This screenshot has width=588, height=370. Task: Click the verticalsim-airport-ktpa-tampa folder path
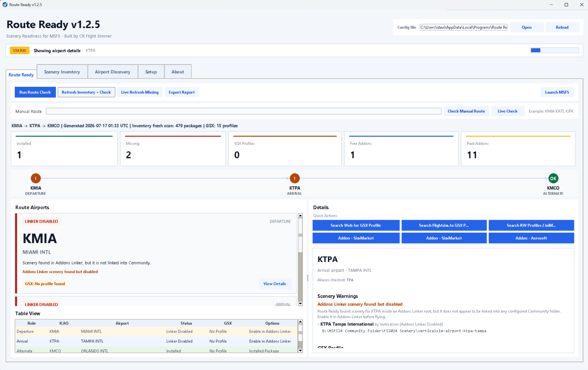point(404,331)
